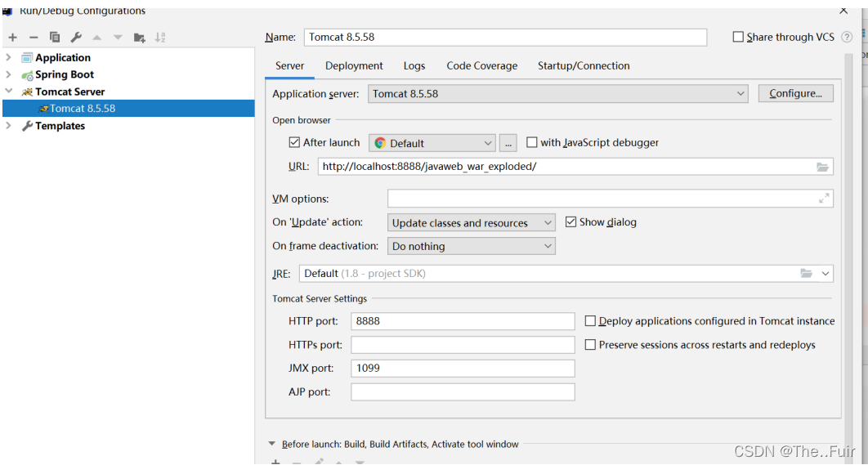
Task: Click the URL input field
Action: [x=575, y=167]
